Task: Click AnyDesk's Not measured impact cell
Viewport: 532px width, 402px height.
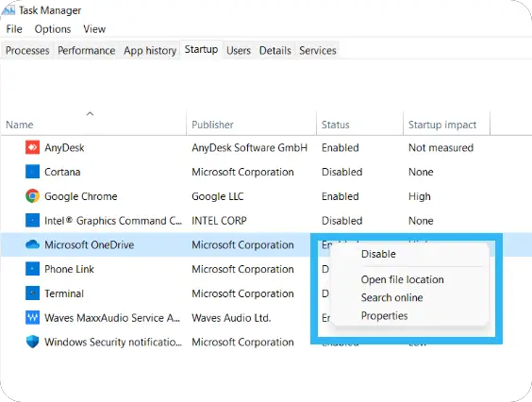Action: click(441, 148)
